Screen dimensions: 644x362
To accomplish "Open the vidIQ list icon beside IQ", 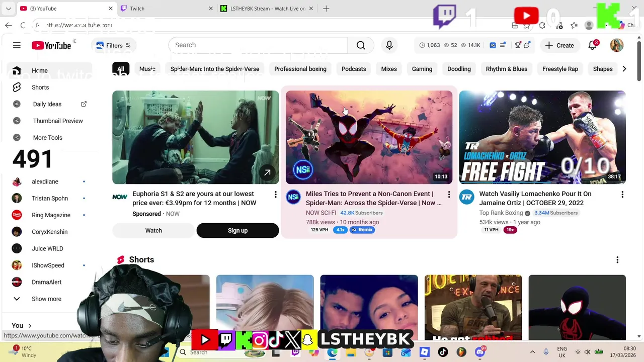I will pyautogui.click(x=503, y=45).
